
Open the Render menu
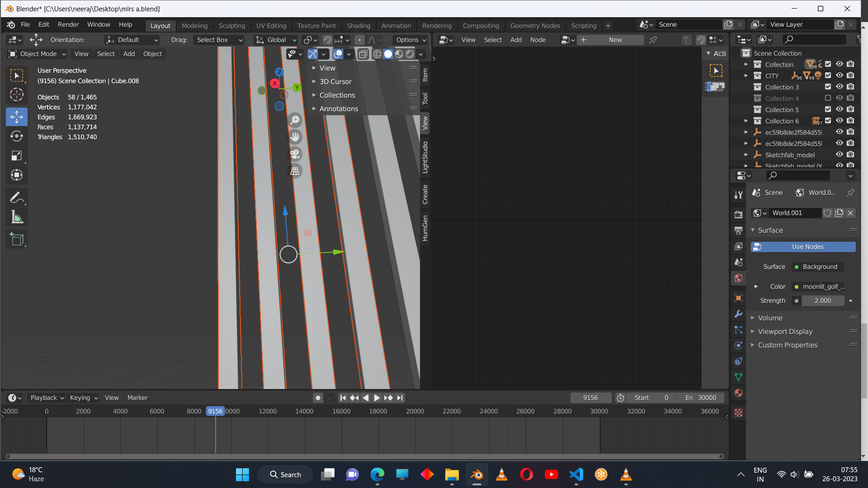pyautogui.click(x=68, y=24)
